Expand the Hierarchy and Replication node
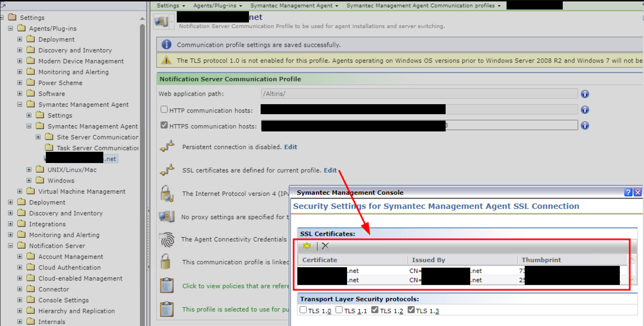The image size is (644, 326). click(20, 311)
